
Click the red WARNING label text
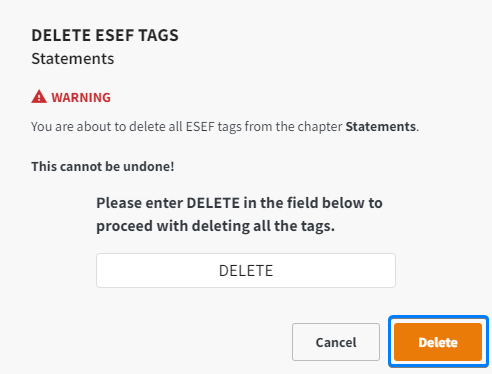81,97
